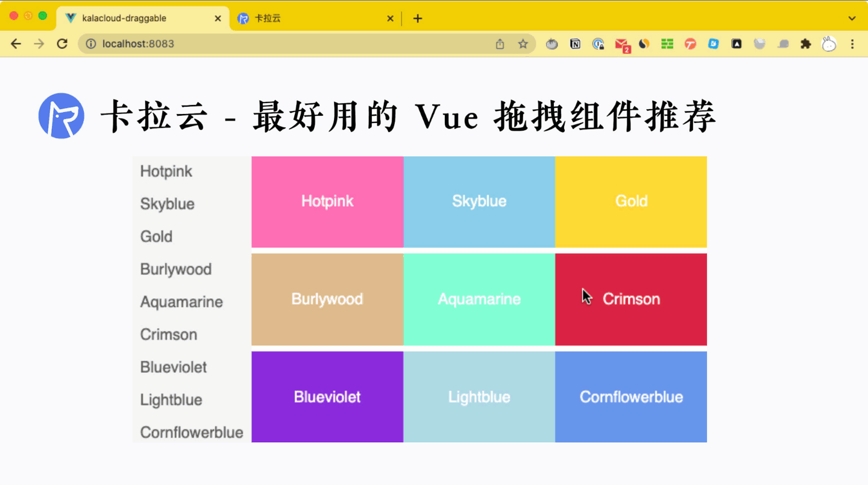Image resolution: width=868 pixels, height=485 pixels.
Task: Open a new browser tab
Action: coord(418,18)
